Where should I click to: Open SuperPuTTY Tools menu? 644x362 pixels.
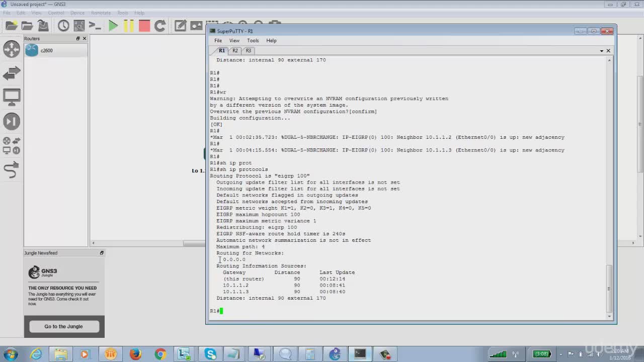tap(253, 41)
